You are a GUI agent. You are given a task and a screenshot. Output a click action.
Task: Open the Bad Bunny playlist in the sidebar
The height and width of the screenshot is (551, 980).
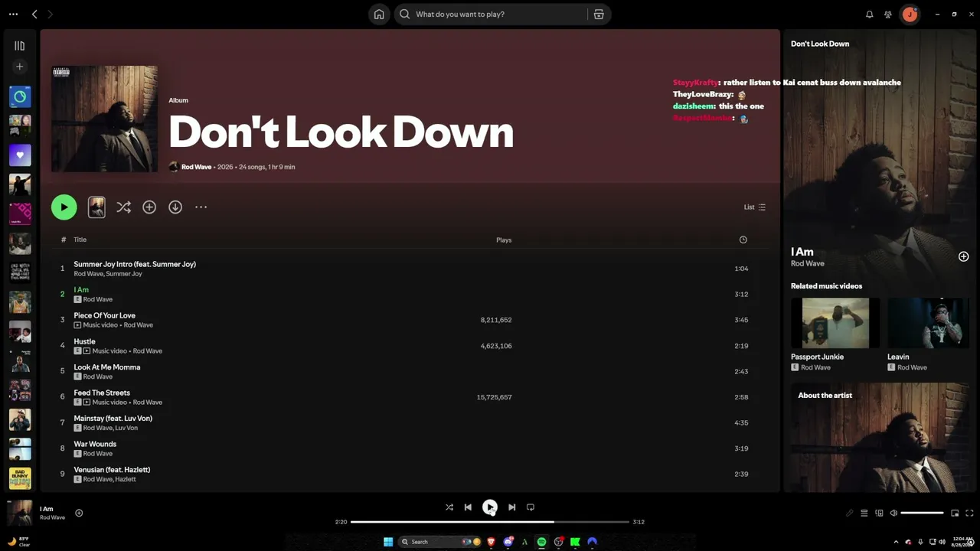pos(20,478)
